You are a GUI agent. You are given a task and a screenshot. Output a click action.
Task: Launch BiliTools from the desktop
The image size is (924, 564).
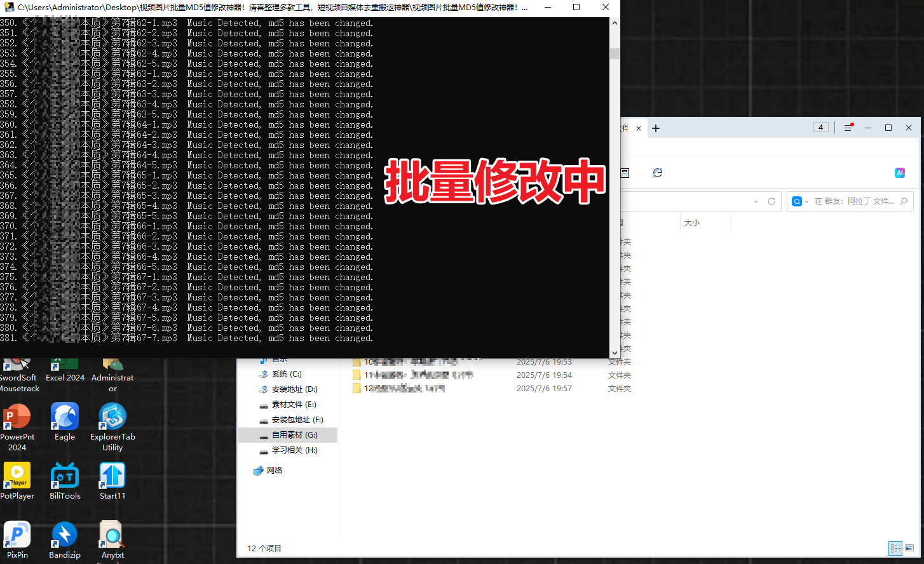(x=64, y=476)
